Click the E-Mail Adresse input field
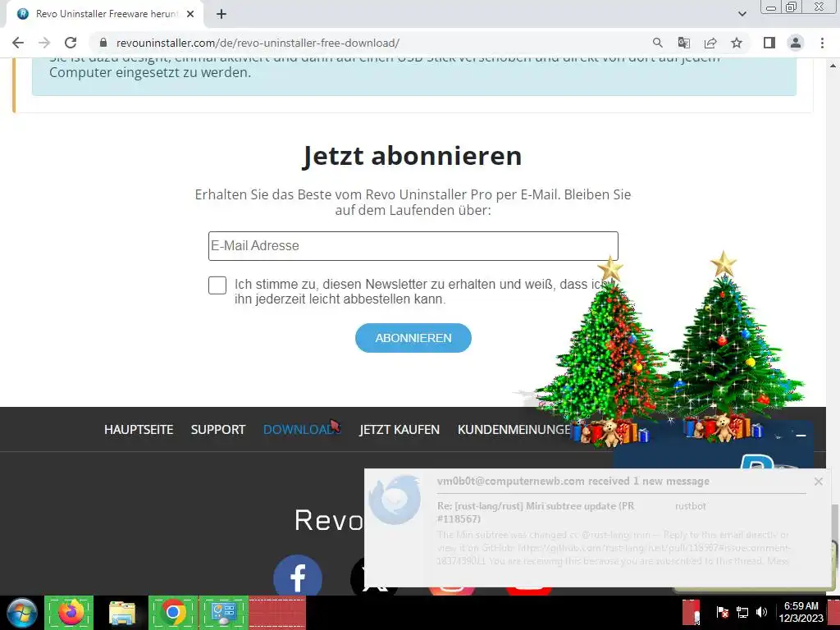The image size is (840, 630). (x=413, y=246)
